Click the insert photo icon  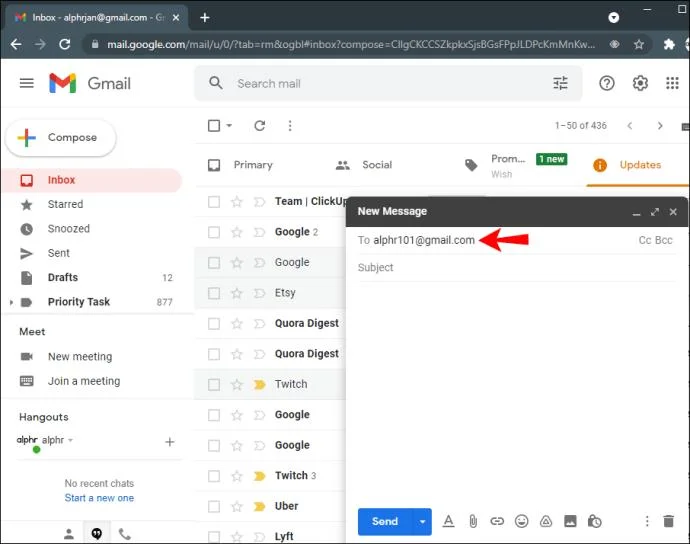570,522
